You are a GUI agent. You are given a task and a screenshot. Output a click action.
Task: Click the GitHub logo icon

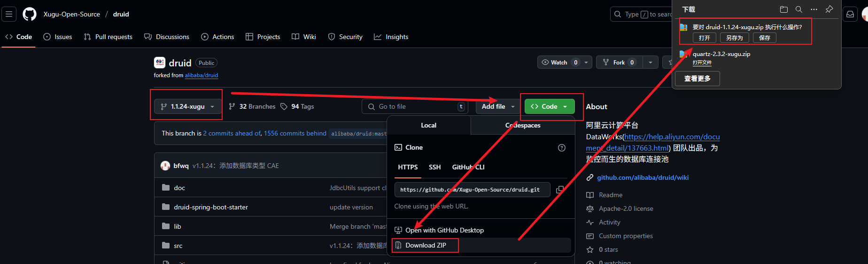[x=30, y=14]
